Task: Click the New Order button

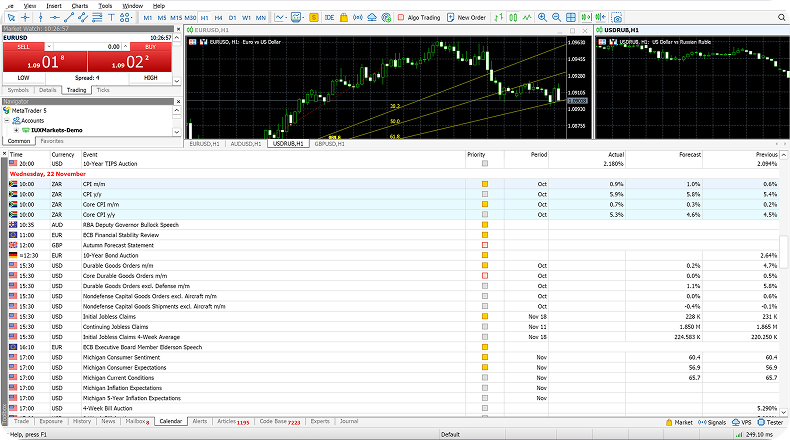Action: 465,17
